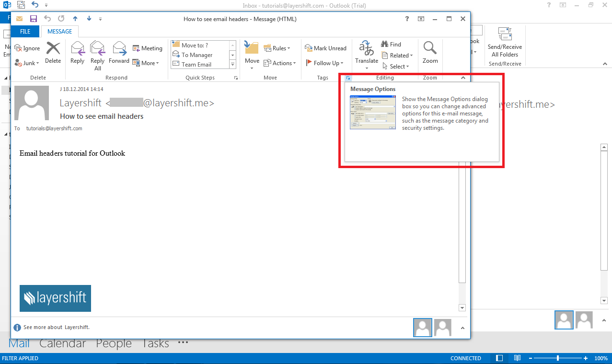Click the Translate icon in the Editing group

click(x=366, y=52)
